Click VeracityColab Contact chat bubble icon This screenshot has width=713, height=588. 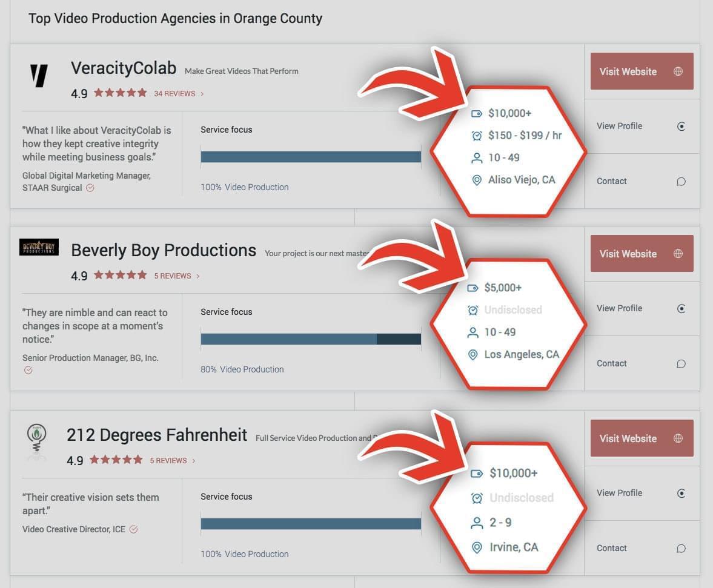(681, 181)
